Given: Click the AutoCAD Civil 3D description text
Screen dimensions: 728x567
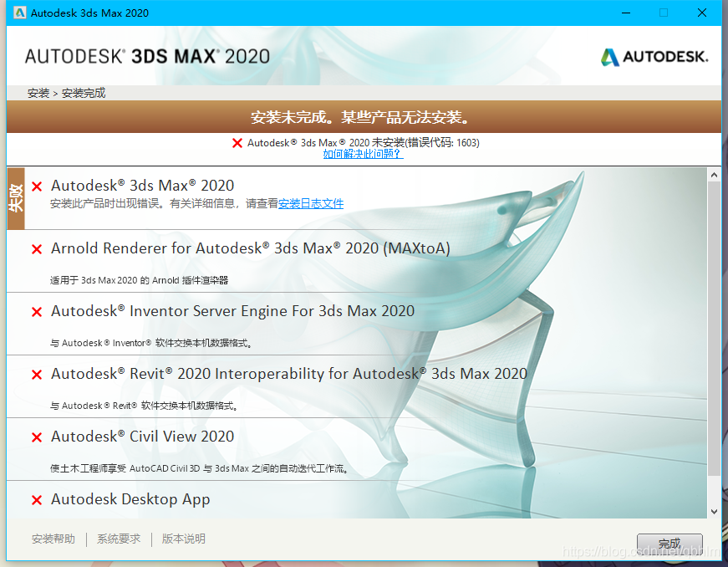Looking at the screenshot, I should click(x=199, y=468).
